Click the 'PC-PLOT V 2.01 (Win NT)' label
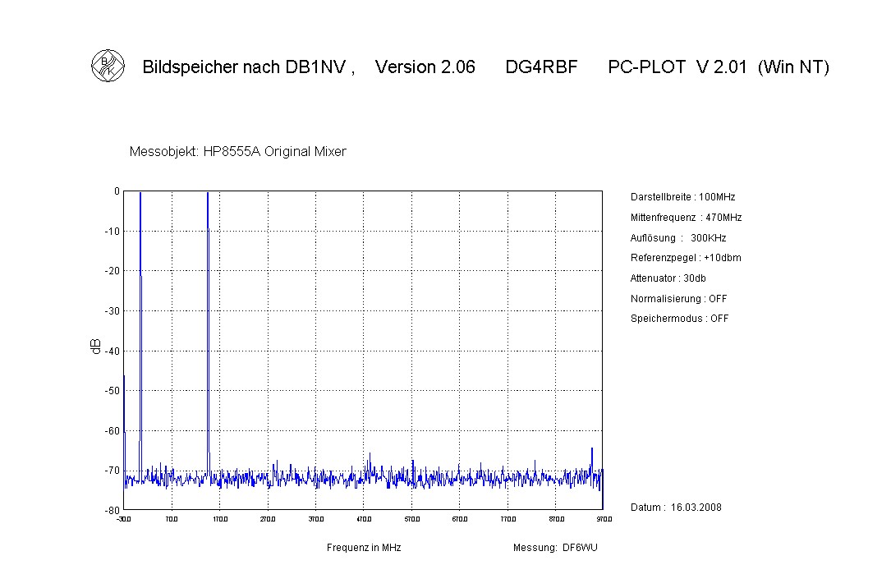 pos(718,67)
